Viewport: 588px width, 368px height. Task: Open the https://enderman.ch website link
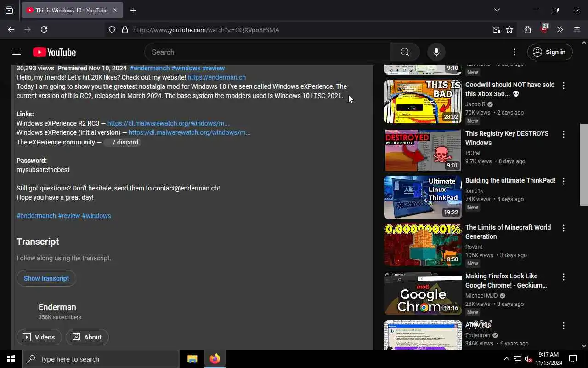pyautogui.click(x=216, y=77)
